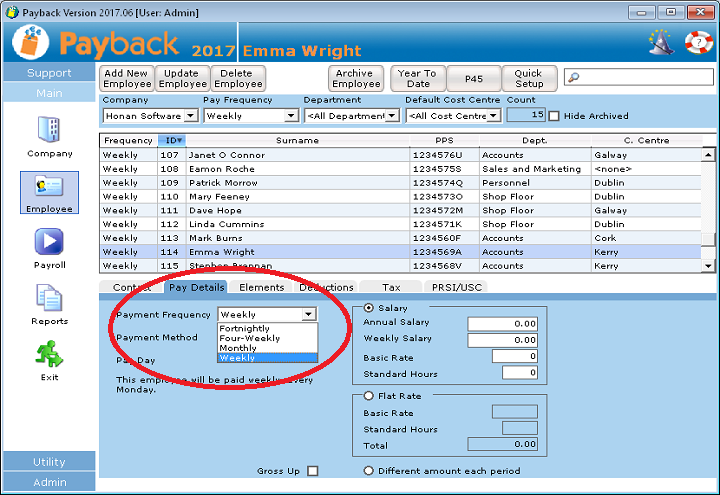Expand the Company dropdown
This screenshot has width=720, height=495.
point(191,116)
